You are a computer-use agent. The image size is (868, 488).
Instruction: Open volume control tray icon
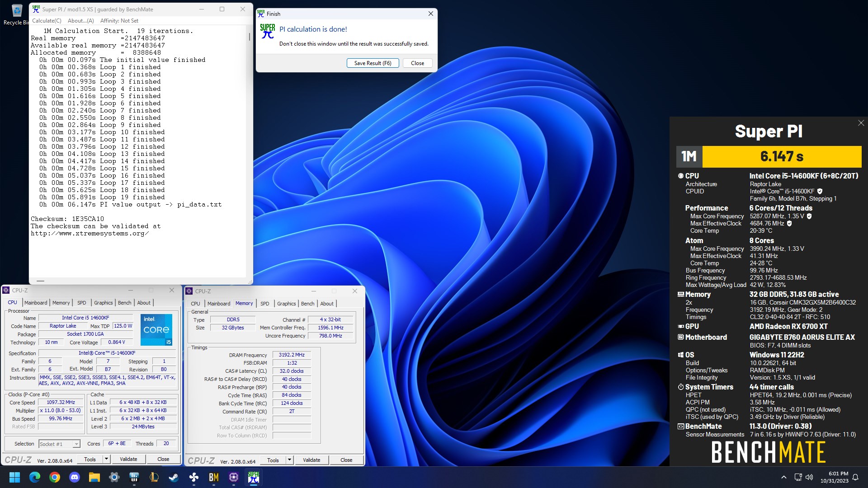pyautogui.click(x=809, y=477)
